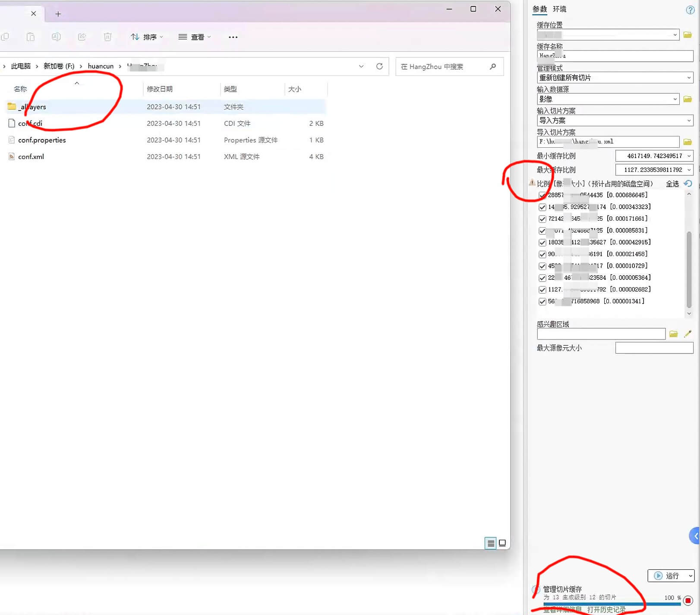Click the delete trash icon in the Explorer toolbar
Viewport: 700px width, 615px height.
[x=107, y=37]
